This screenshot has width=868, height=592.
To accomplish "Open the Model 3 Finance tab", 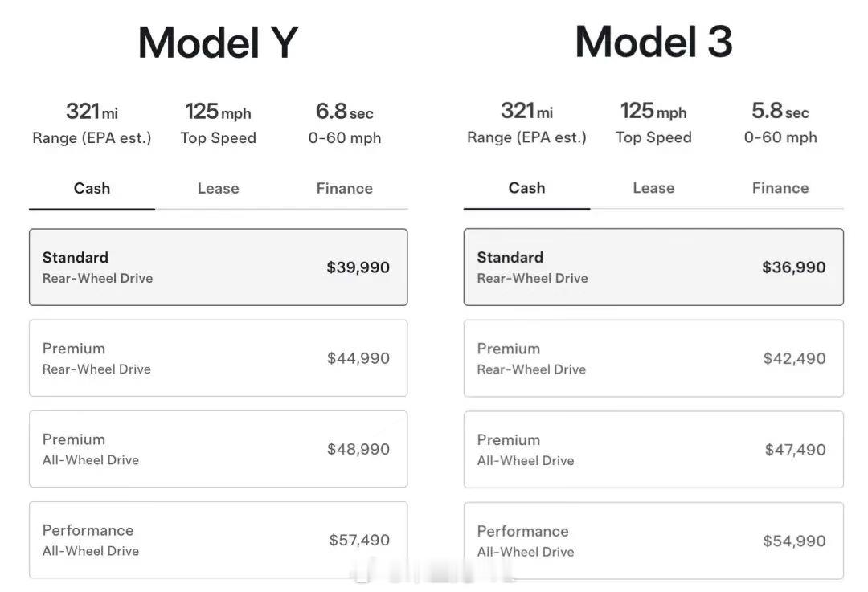I will click(x=780, y=188).
